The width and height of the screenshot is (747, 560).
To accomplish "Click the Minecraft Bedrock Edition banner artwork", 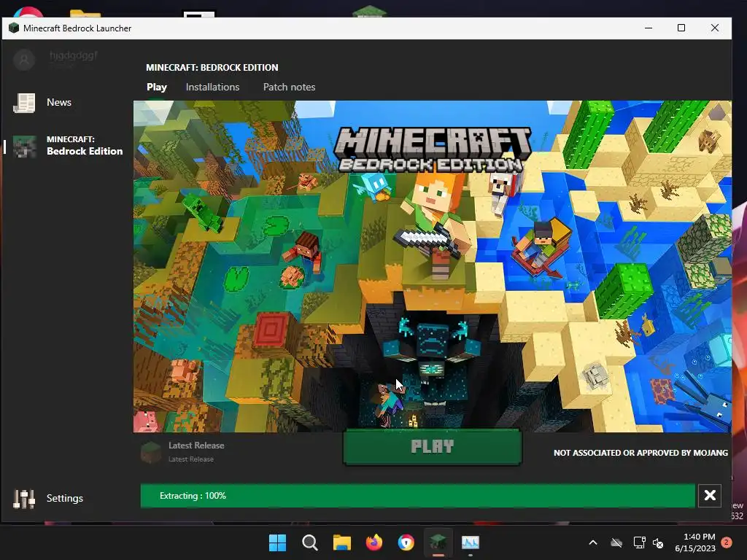I will (432, 266).
